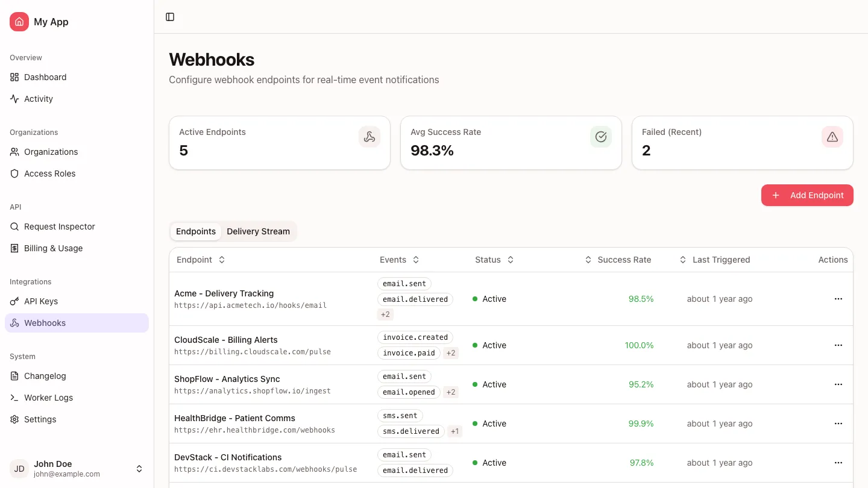Click the 98.5% success rate for Acme
This screenshot has width=868, height=488.
(641, 299)
